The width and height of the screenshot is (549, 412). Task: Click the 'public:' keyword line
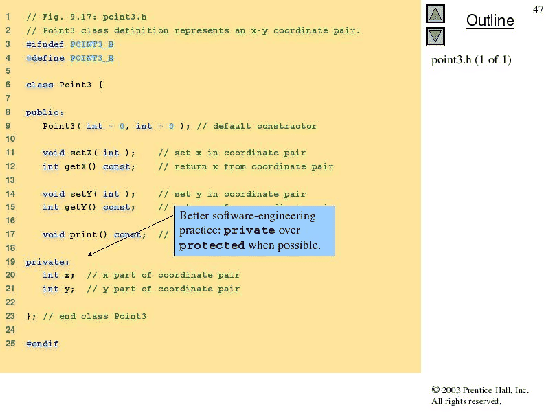[45, 112]
